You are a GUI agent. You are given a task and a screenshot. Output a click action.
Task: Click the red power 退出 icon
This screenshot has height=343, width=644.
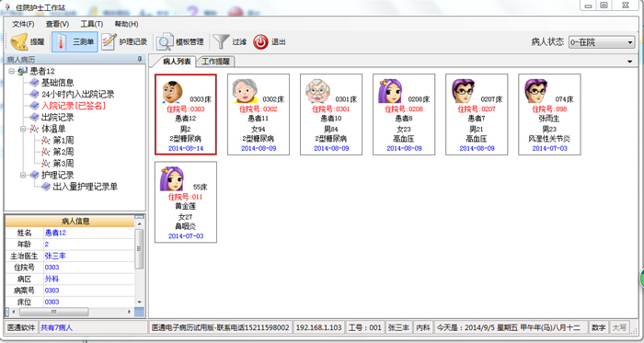(260, 42)
